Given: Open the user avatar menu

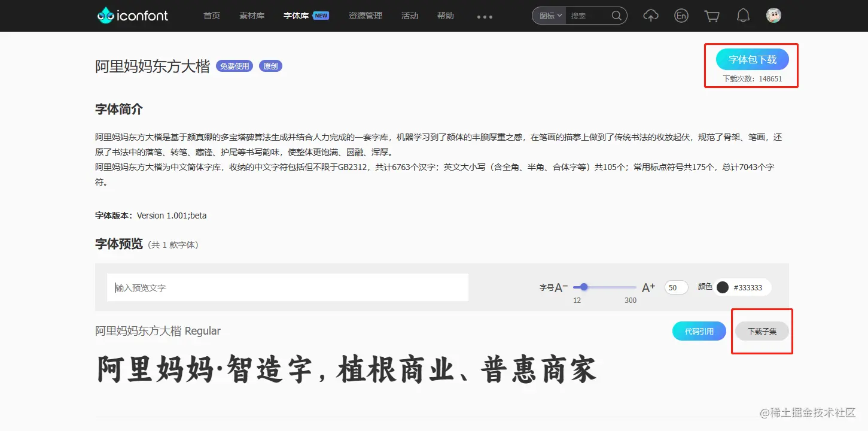Looking at the screenshot, I should coord(773,16).
